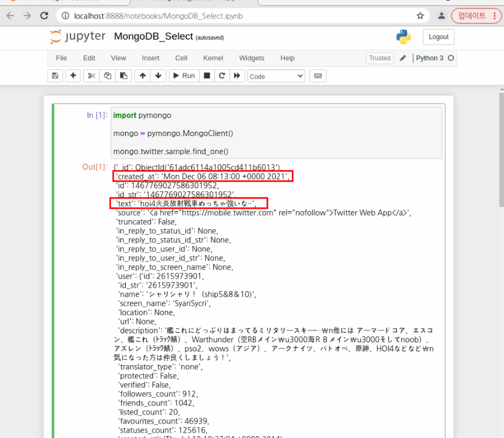This screenshot has height=438, width=504.
Task: Click the 'screen_name': 'SyariSycri' line
Action: coord(164,303)
